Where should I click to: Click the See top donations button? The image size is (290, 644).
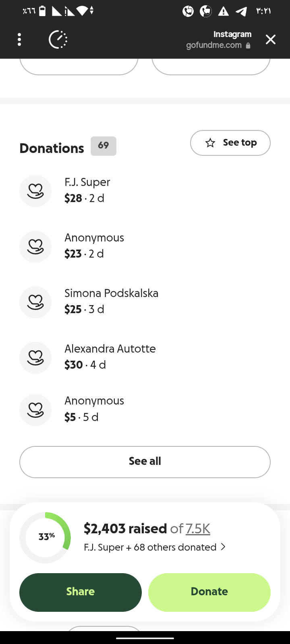pyautogui.click(x=230, y=143)
